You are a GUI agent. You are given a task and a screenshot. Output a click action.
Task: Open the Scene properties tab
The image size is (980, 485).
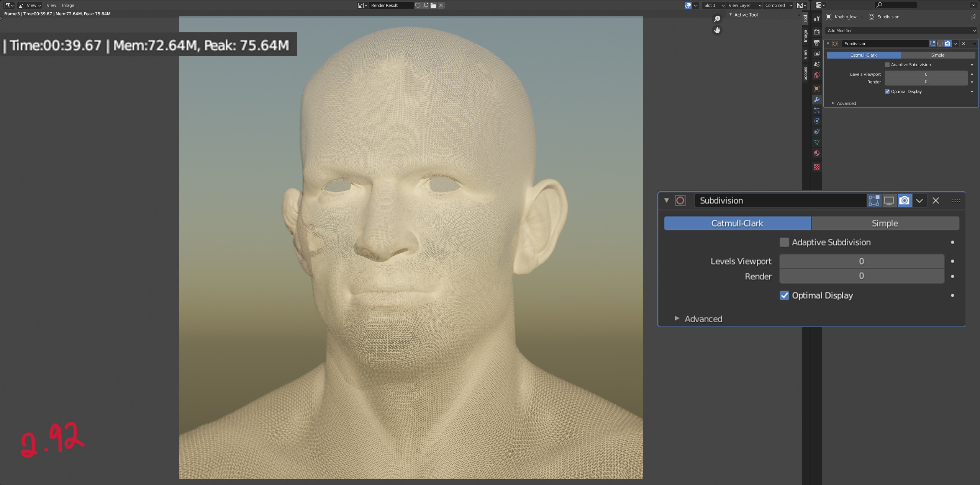(x=816, y=64)
